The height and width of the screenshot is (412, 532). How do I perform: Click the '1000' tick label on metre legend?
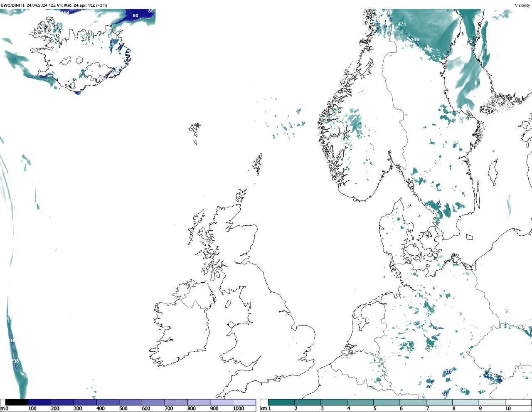coord(238,409)
